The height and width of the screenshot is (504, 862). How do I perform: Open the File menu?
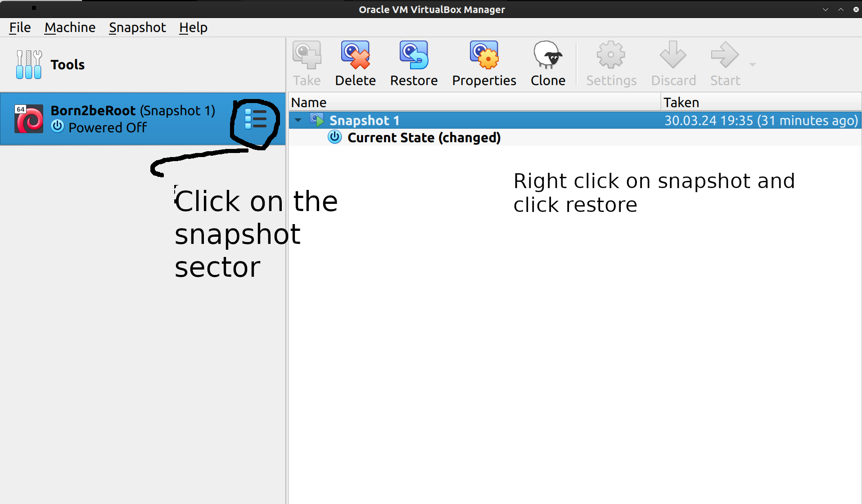pos(20,27)
